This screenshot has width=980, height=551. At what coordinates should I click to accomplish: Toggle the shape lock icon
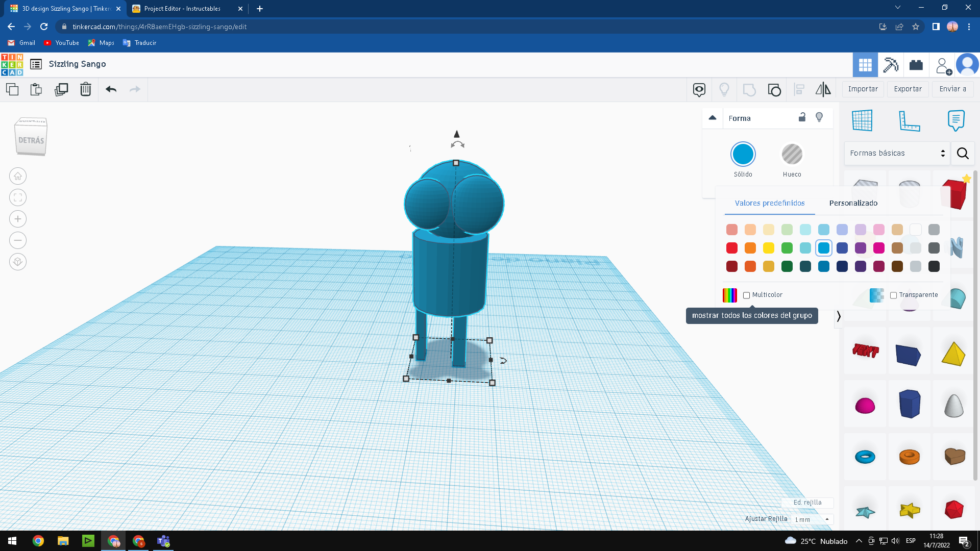point(802,117)
